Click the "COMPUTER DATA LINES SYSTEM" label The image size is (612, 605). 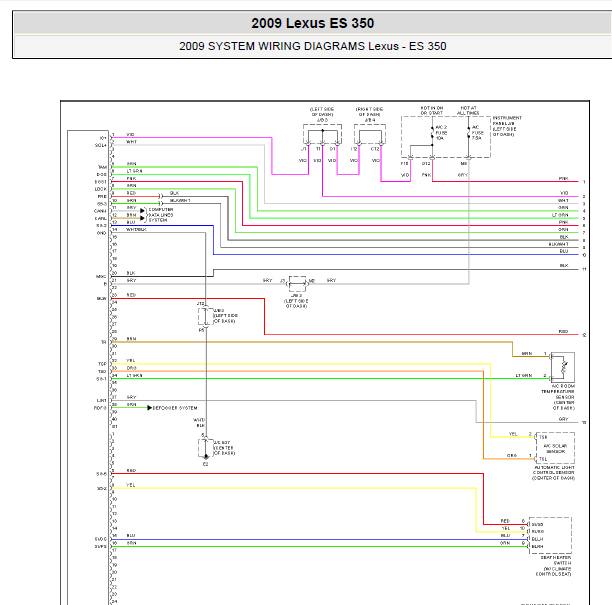pos(160,215)
